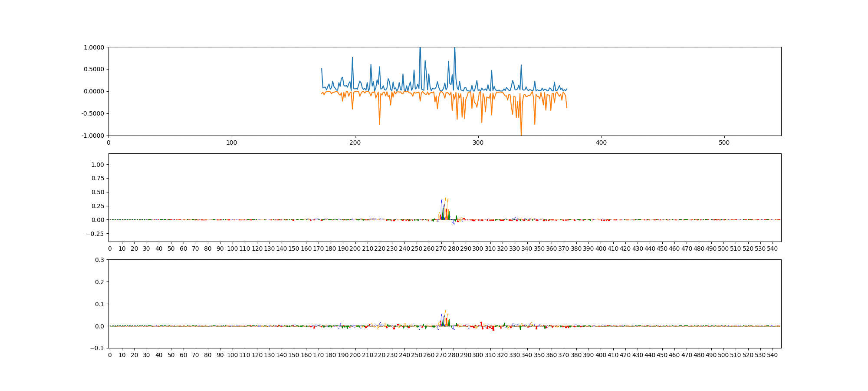Click the 0.1 y-axis label in bottom plot
The image size is (868, 391).
click(x=99, y=304)
